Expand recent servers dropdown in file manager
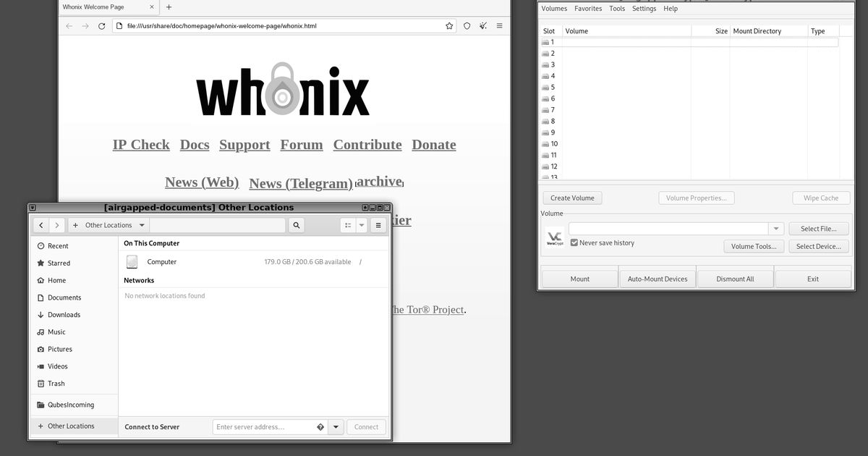The image size is (868, 456). (x=336, y=427)
